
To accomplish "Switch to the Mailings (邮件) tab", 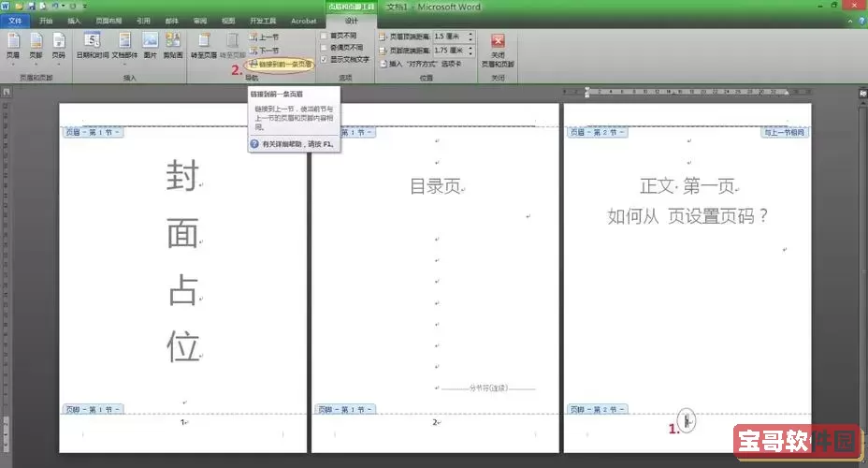I will tap(171, 21).
